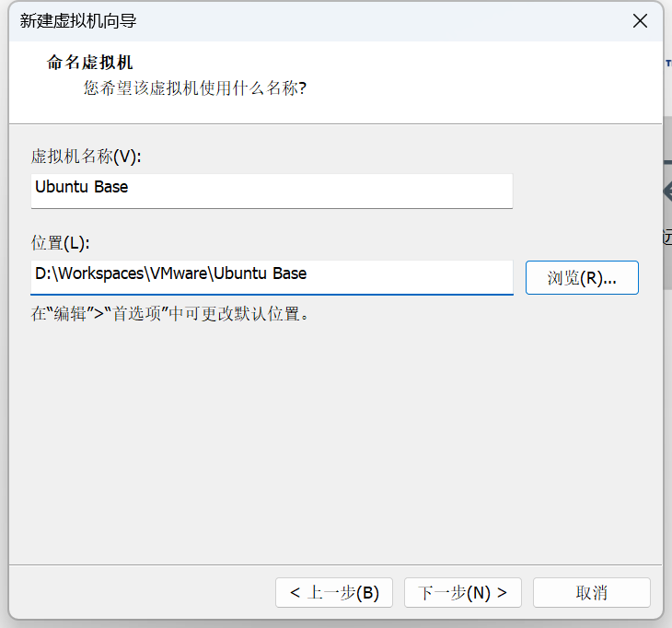The width and height of the screenshot is (672, 628).
Task: Click the 位置 path input field
Action: (x=272, y=277)
